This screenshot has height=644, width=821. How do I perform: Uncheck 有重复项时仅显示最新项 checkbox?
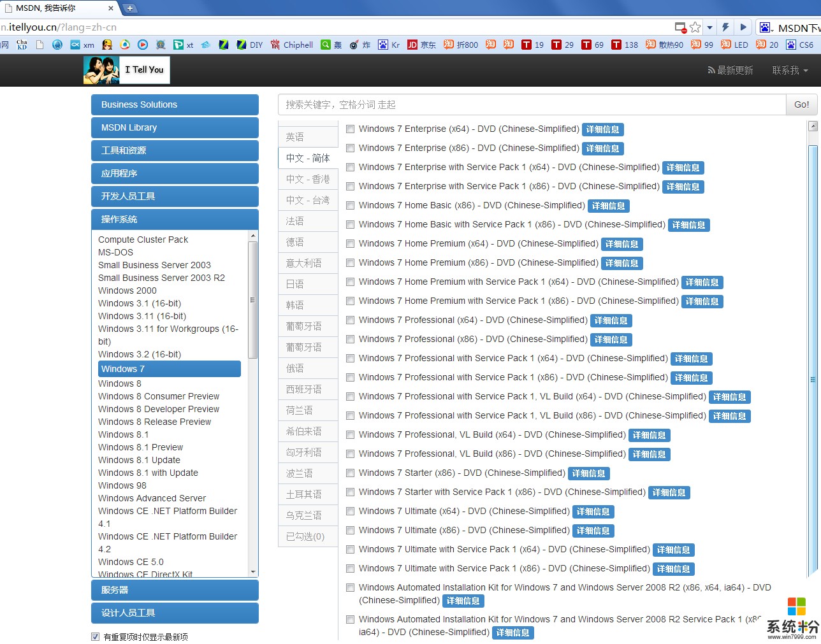click(x=95, y=636)
